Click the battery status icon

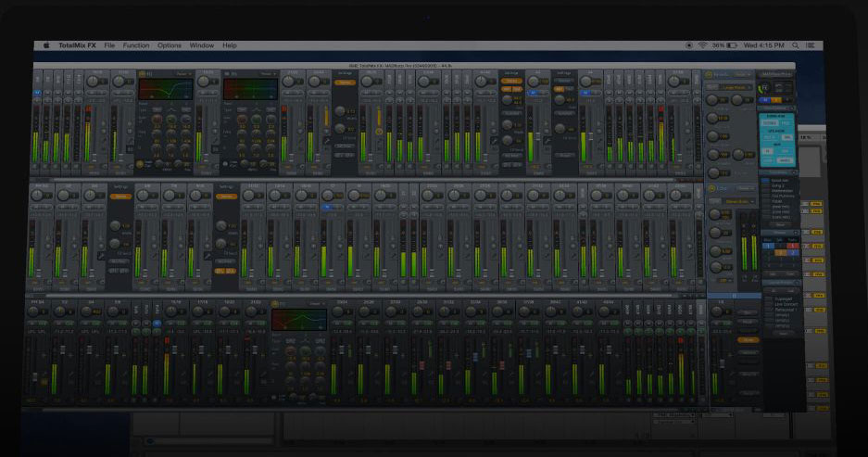732,45
